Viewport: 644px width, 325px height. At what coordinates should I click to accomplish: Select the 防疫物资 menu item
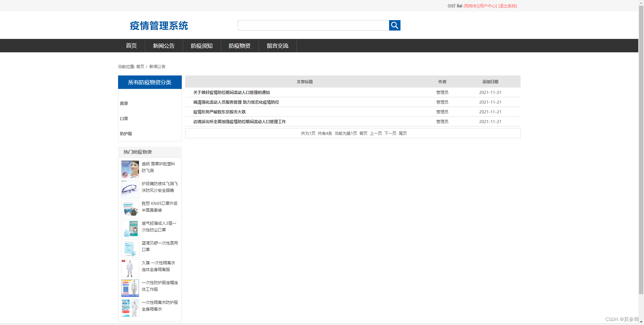239,46
